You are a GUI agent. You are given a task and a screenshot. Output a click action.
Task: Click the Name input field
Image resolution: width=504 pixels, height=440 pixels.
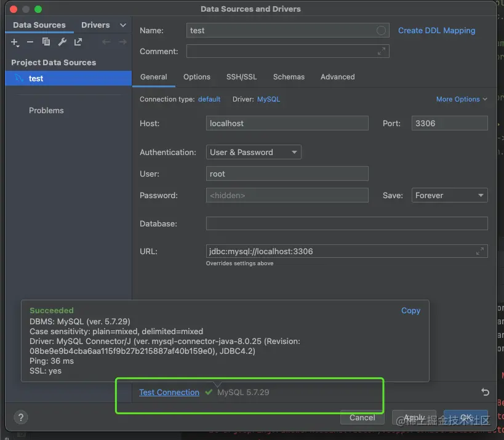(x=287, y=31)
